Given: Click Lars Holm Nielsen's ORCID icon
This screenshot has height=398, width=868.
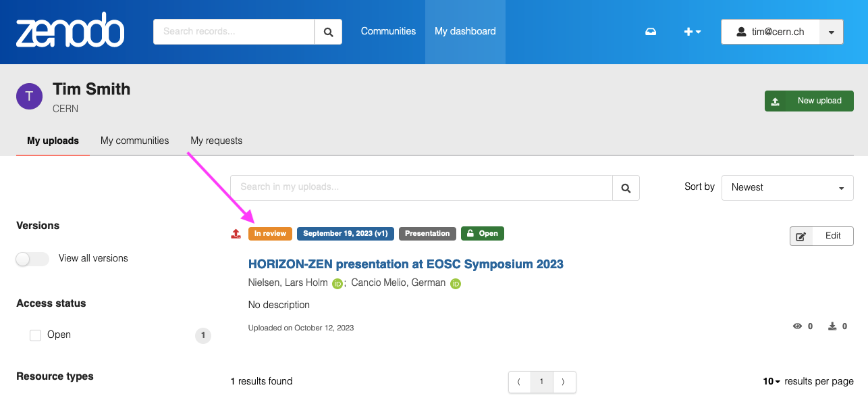Looking at the screenshot, I should click(x=337, y=284).
